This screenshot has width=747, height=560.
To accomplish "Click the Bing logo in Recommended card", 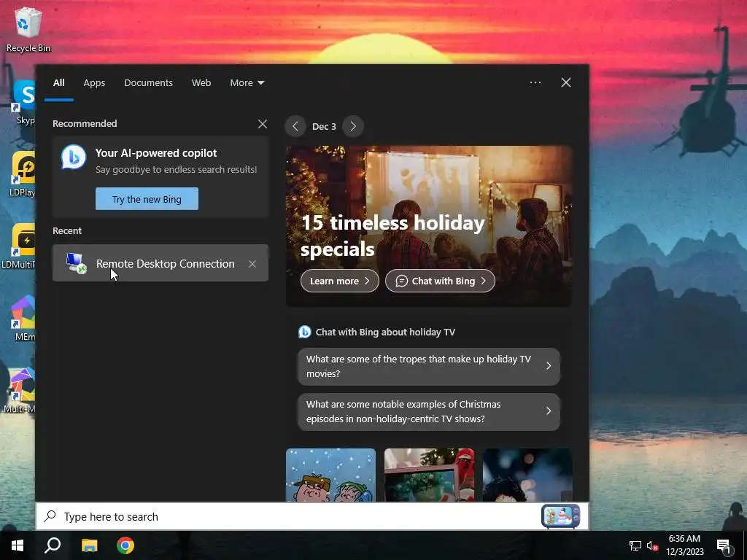I will [74, 157].
